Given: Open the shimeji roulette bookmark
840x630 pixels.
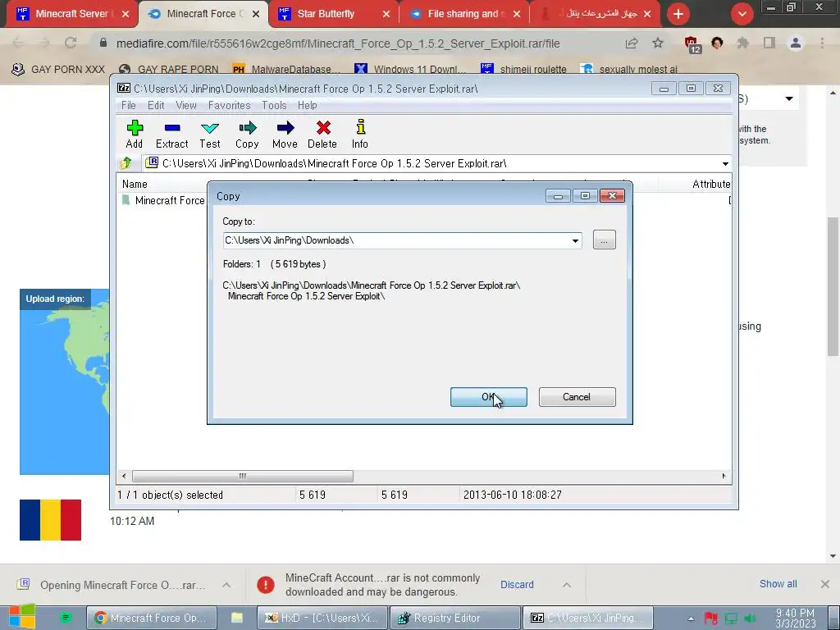Looking at the screenshot, I should [x=524, y=69].
